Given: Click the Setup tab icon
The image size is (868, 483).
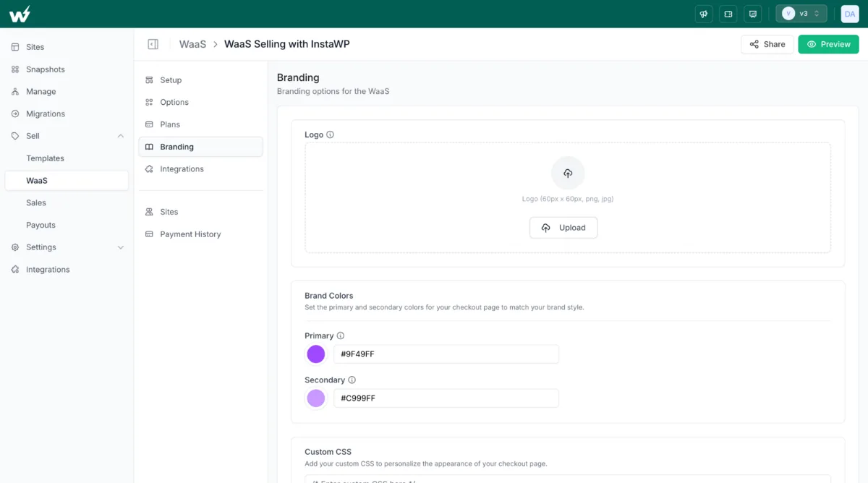Looking at the screenshot, I should (149, 80).
